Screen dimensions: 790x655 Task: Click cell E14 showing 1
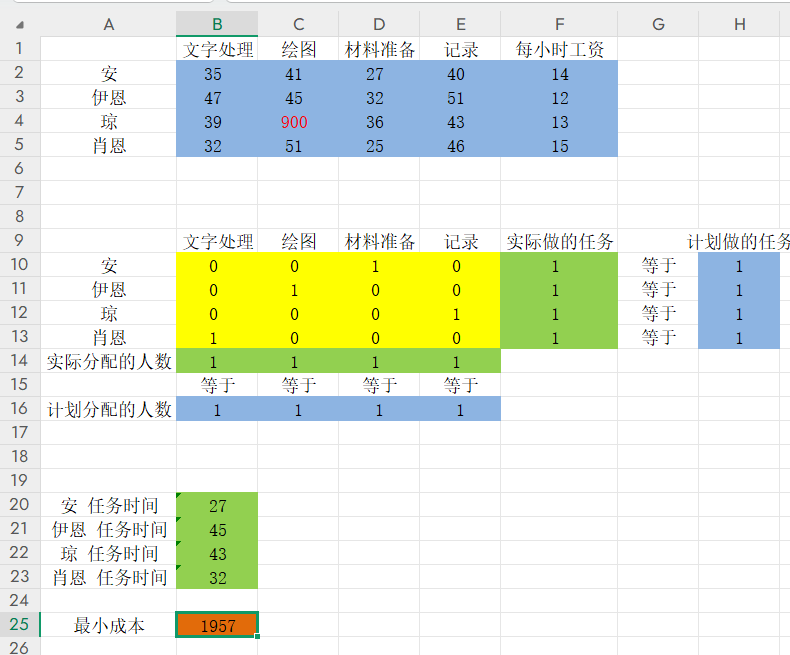click(460, 361)
